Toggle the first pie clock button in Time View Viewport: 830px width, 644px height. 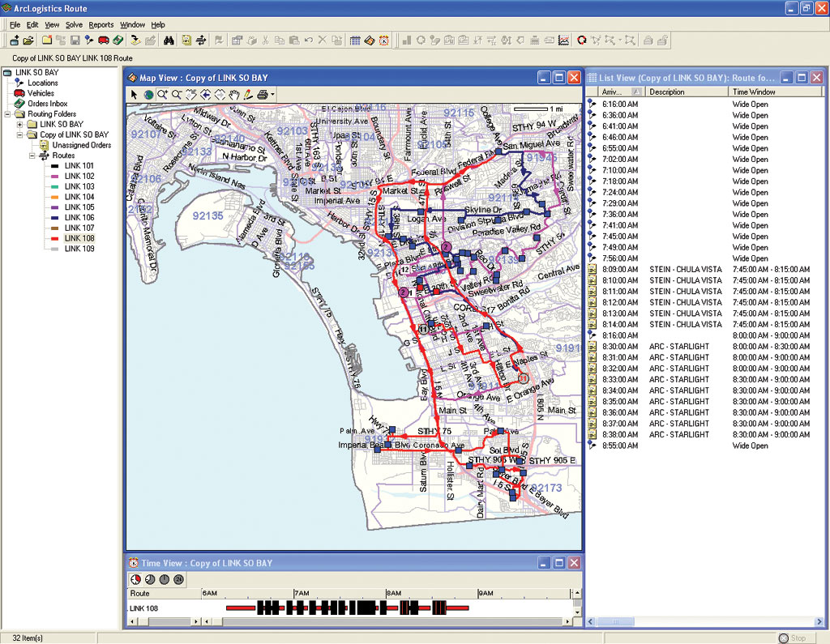coord(136,579)
